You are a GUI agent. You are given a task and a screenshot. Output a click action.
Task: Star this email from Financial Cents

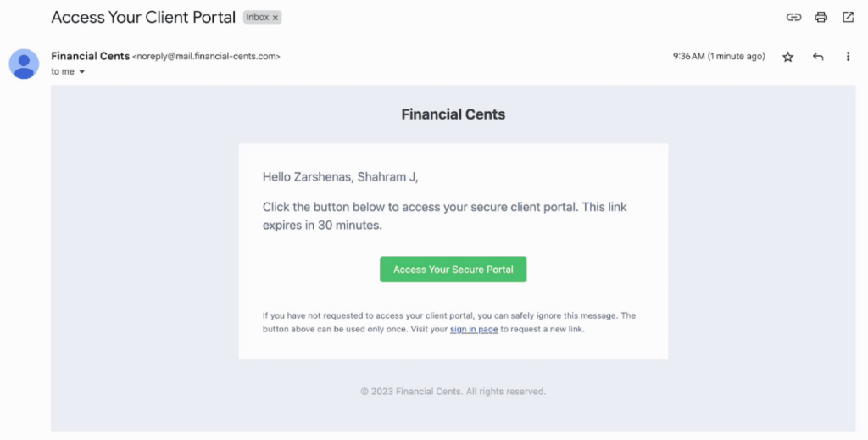(x=787, y=57)
